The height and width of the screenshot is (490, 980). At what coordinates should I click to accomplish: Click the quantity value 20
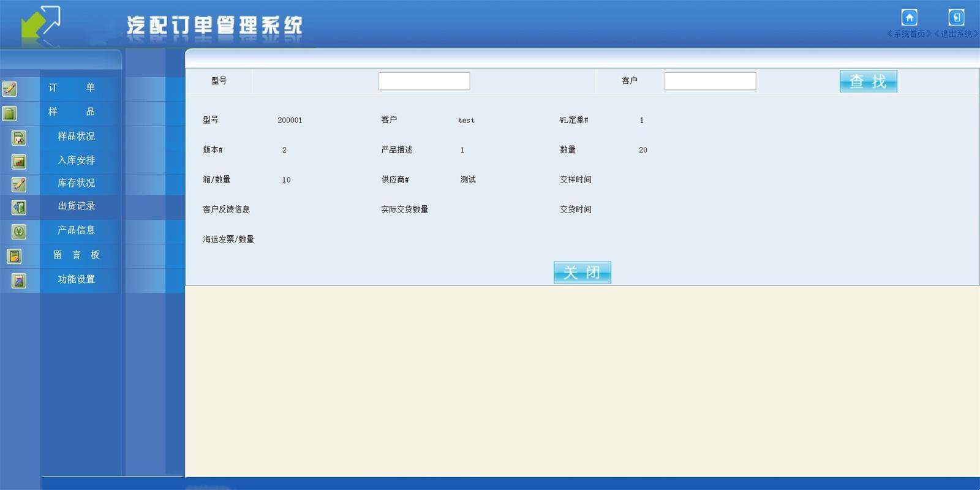[643, 150]
